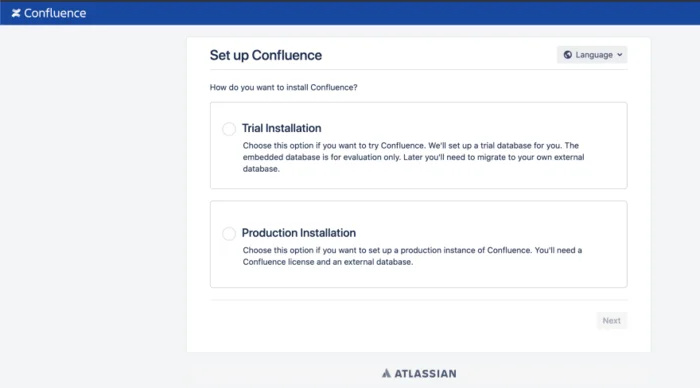Click the ATLASSIAN wordmark in the footer

(425, 374)
